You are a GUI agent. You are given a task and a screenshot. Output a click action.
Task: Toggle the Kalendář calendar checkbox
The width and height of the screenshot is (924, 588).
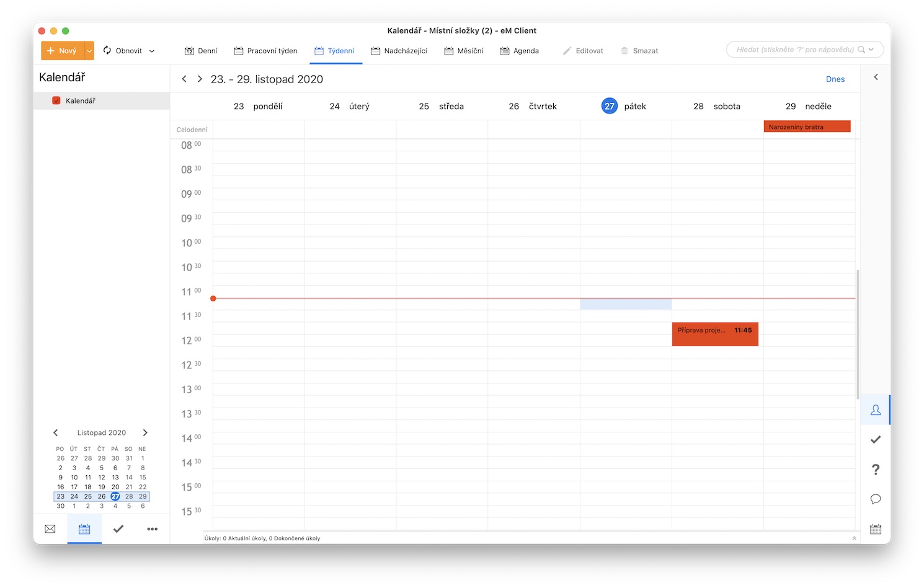56,100
